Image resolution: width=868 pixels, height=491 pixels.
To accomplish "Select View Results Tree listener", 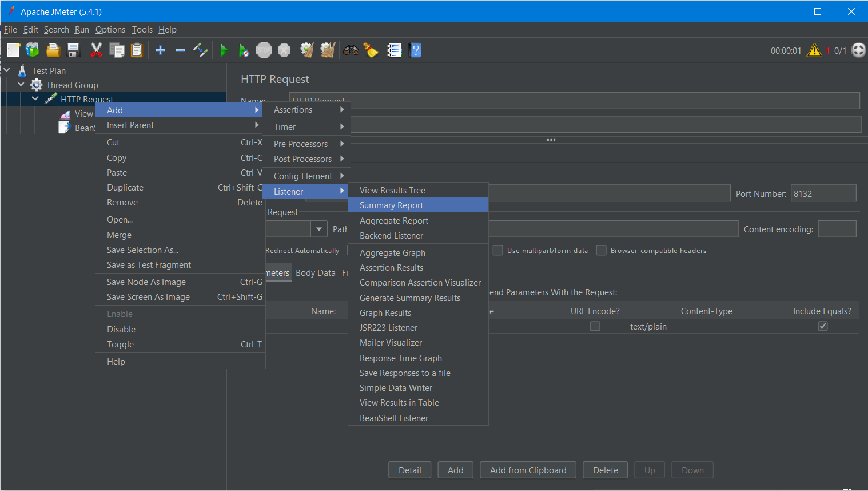I will (418, 191).
